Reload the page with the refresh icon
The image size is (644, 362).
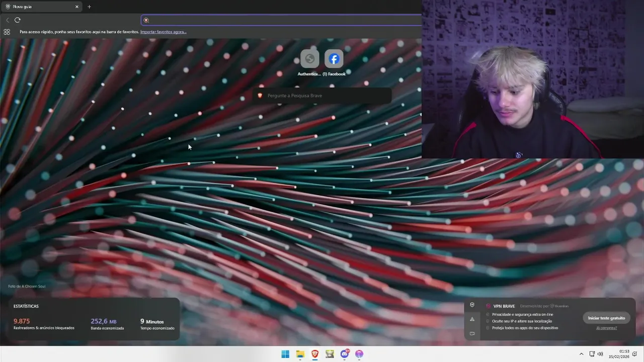(18, 20)
